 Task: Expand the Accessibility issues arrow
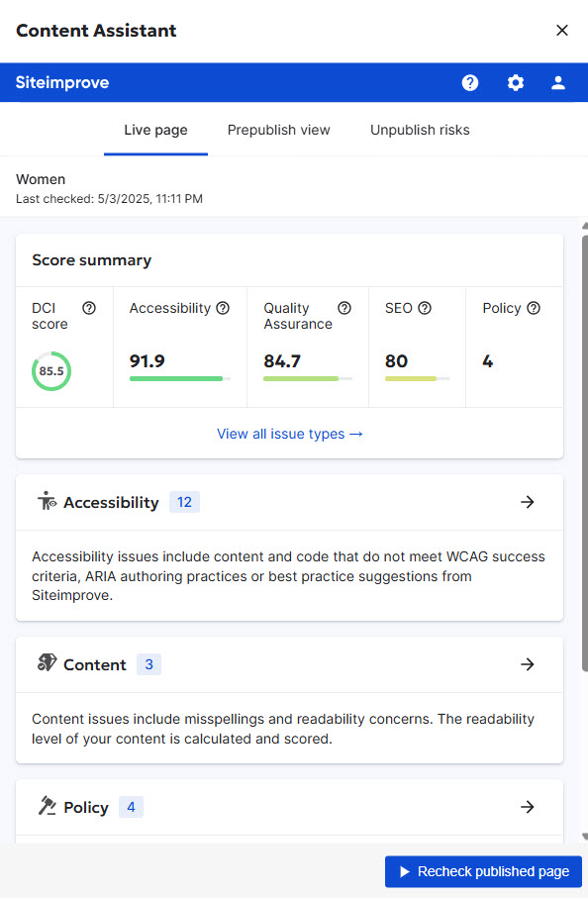(x=528, y=502)
